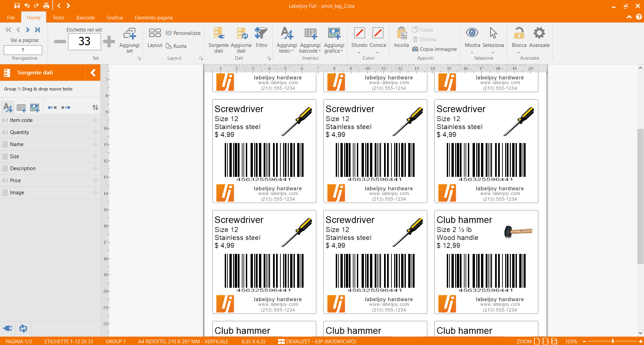Select Item code field
The image size is (644, 345).
(x=50, y=120)
